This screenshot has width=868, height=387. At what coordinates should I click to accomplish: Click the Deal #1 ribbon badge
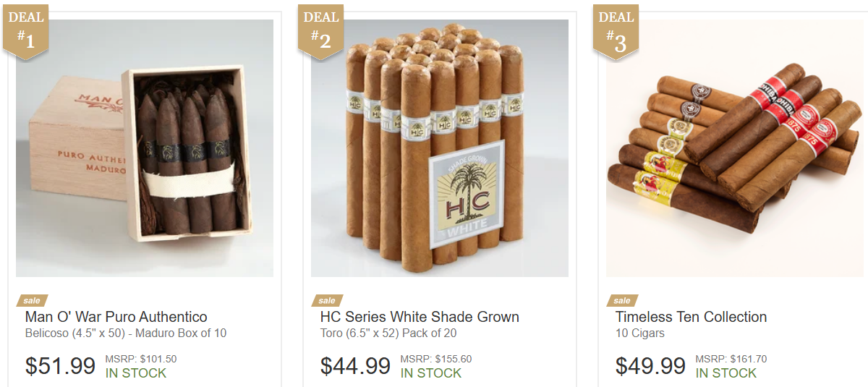[x=25, y=29]
